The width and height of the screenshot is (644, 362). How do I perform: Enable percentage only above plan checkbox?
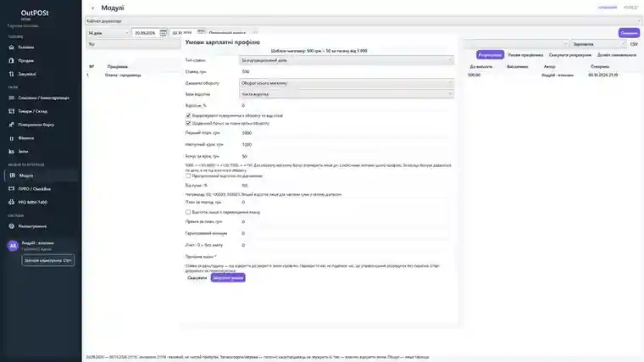(188, 212)
